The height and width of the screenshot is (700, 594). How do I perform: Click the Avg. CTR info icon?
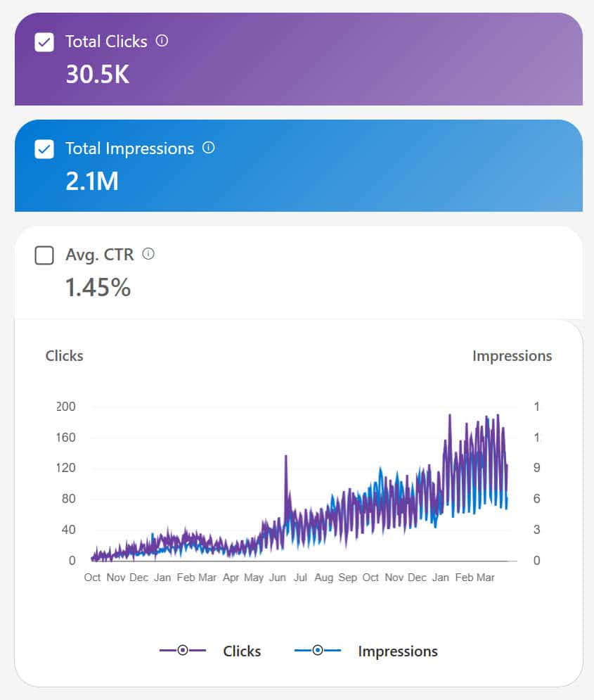148,255
